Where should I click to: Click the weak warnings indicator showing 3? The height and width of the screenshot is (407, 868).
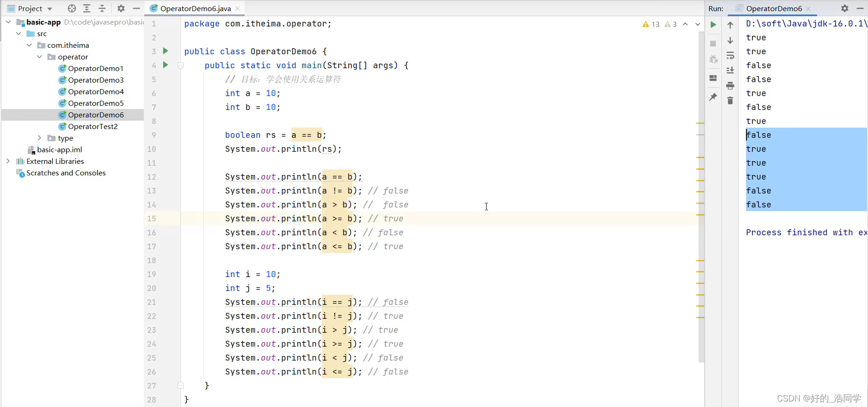[671, 24]
